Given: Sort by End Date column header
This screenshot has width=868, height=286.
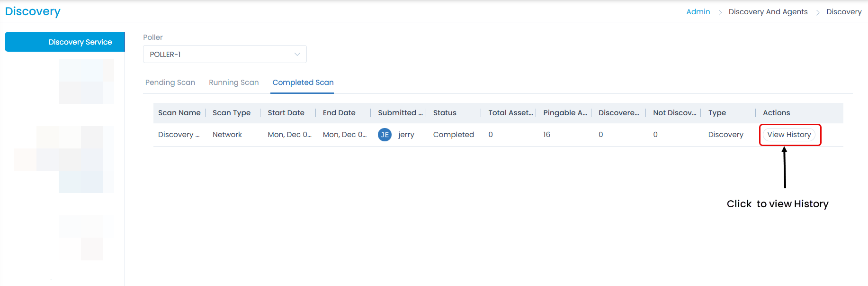Looking at the screenshot, I should (339, 113).
